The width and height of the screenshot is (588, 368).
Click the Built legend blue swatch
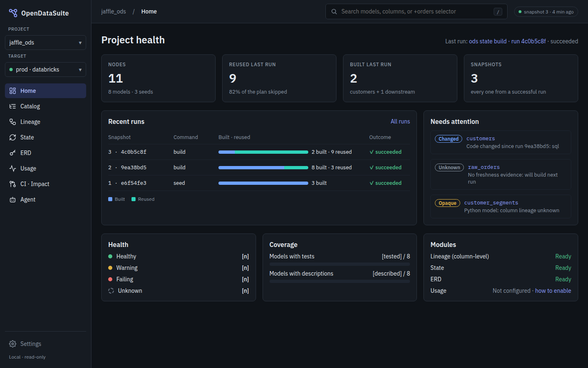click(110, 199)
